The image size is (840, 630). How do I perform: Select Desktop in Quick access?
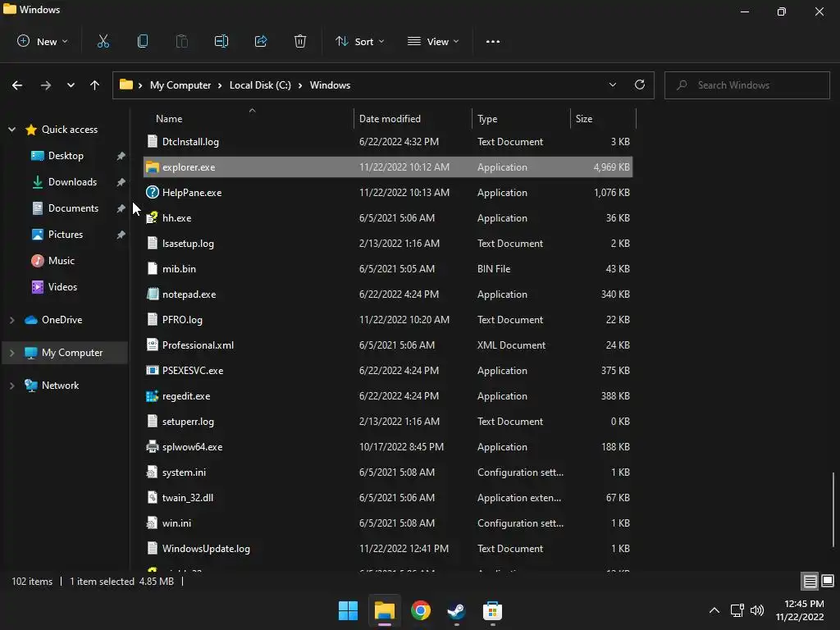(66, 156)
